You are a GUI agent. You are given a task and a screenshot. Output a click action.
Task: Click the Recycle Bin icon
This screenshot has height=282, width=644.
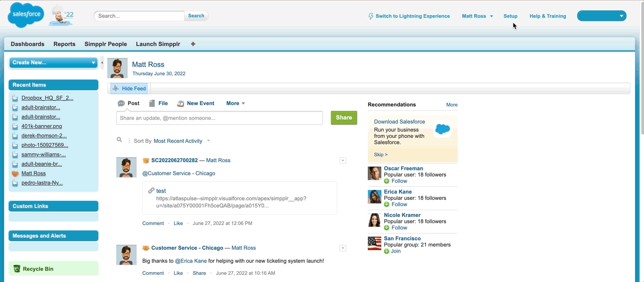coord(17,269)
